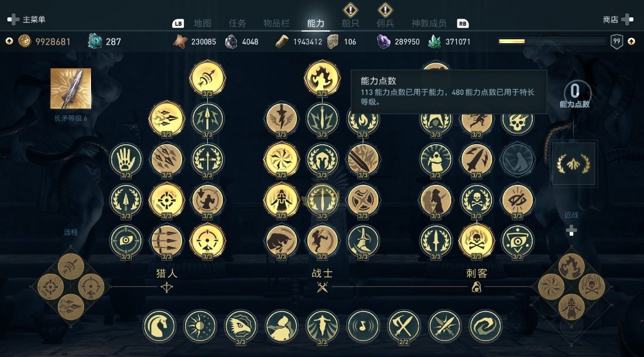Open the 地图 tab
The height and width of the screenshot is (357, 644).
(203, 23)
